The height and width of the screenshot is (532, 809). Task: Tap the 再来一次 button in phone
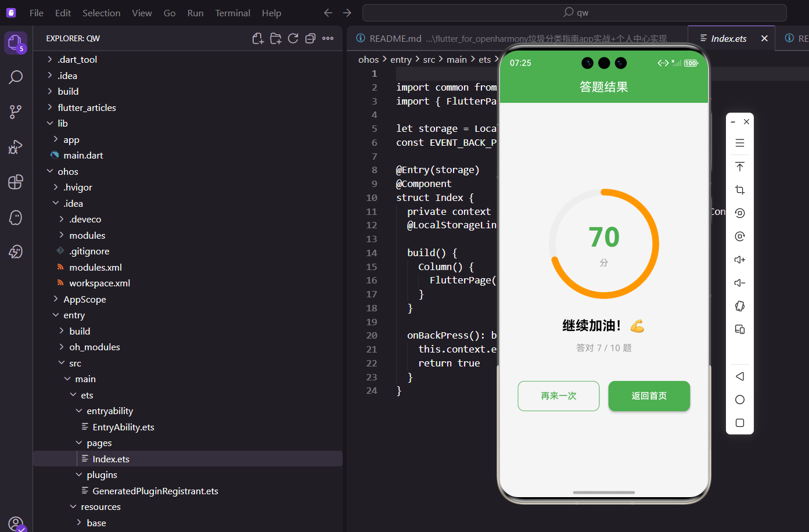pyautogui.click(x=559, y=396)
